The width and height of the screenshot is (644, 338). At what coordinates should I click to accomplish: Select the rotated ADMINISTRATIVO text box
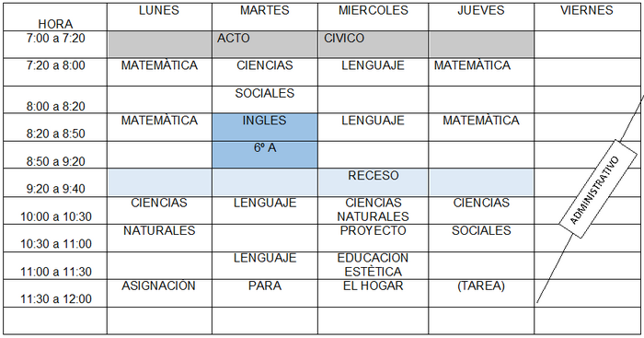click(598, 189)
